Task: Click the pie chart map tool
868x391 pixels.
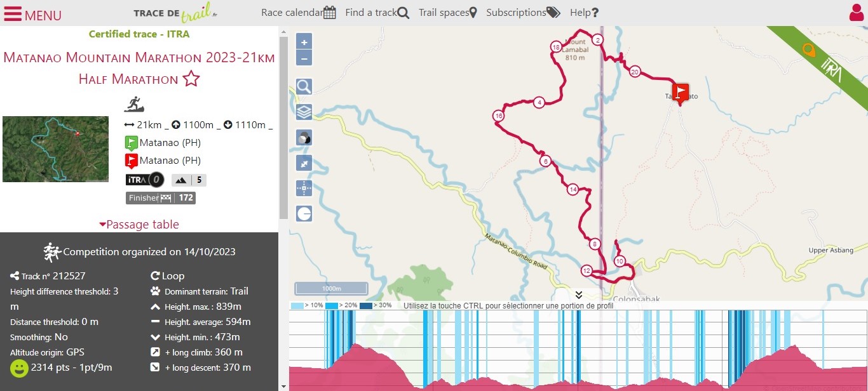Action: (304, 214)
